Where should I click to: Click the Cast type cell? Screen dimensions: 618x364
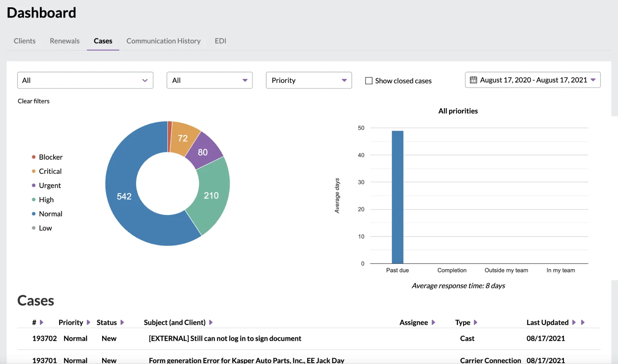coord(467,338)
